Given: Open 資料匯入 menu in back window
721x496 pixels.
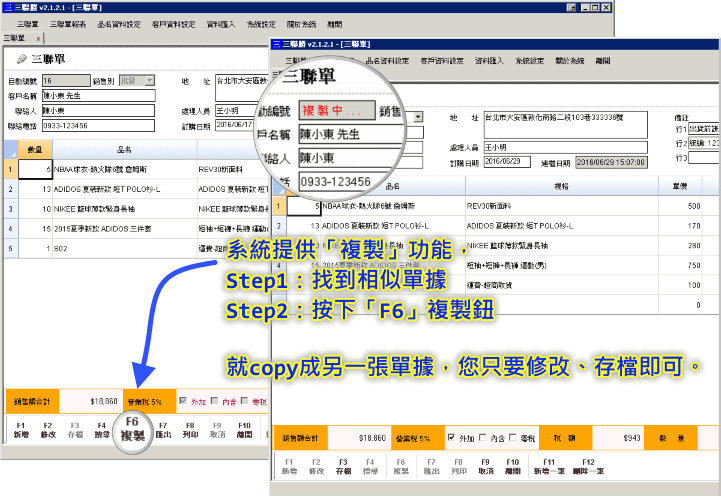Looking at the screenshot, I should pyautogui.click(x=221, y=24).
